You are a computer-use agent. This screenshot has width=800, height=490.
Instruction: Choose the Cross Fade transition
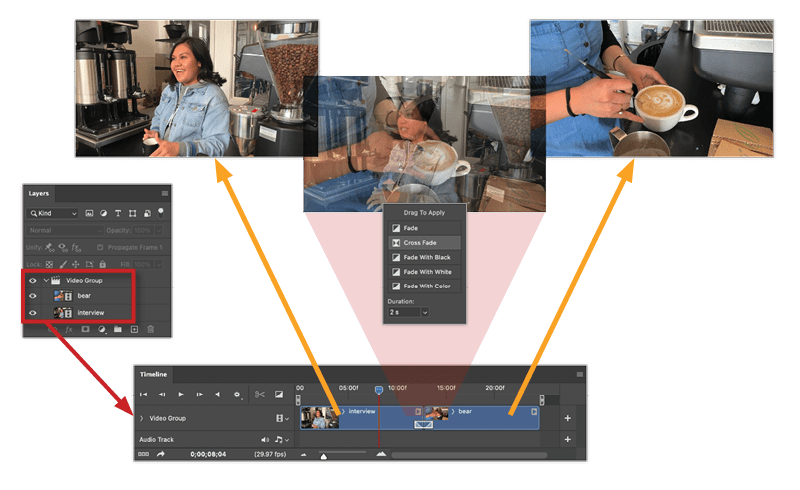pyautogui.click(x=424, y=243)
